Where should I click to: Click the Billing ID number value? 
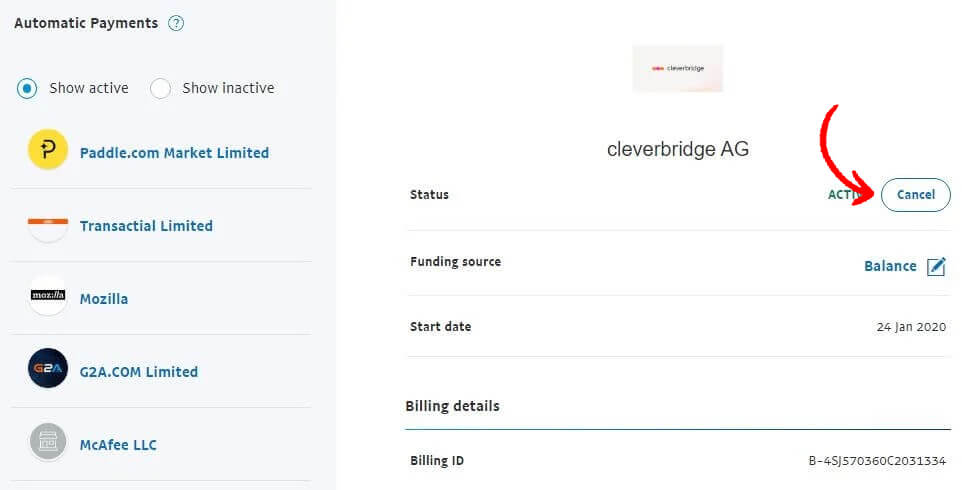coord(877,461)
